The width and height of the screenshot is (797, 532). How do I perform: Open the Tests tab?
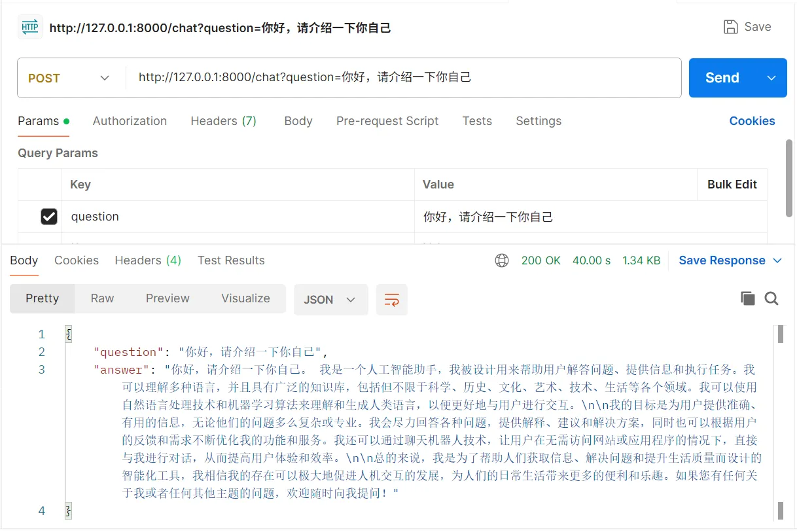[477, 121]
